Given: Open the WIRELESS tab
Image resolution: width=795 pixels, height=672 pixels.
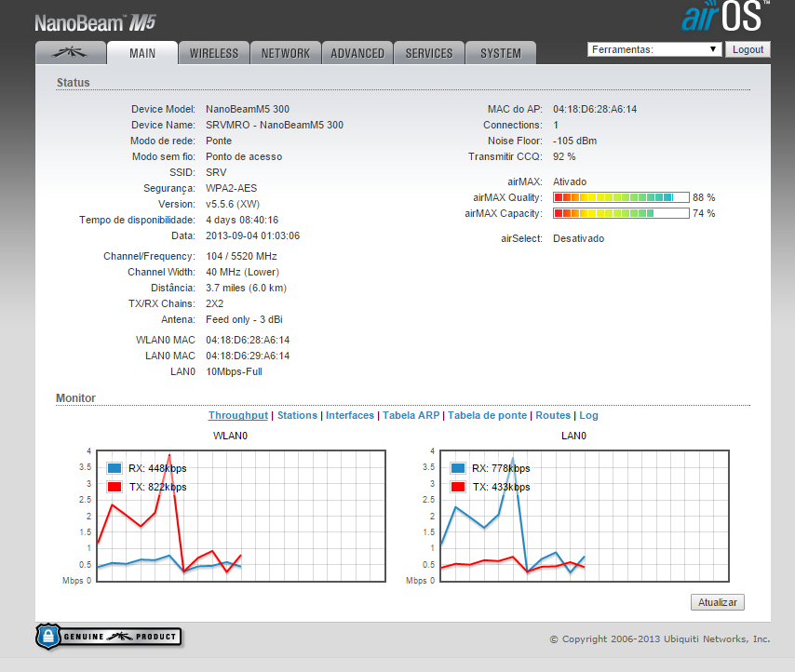Looking at the screenshot, I should coord(214,53).
